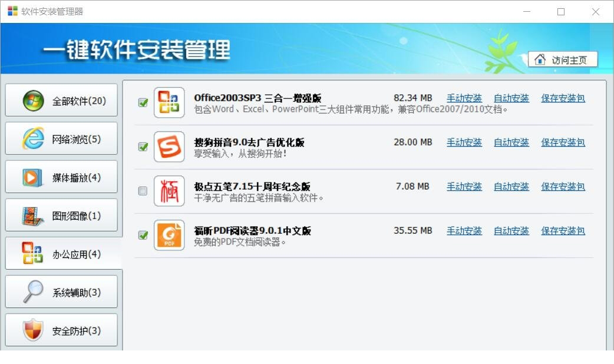Open the 网络浏览(5) category
The height and width of the screenshot is (364, 614).
[x=61, y=138]
